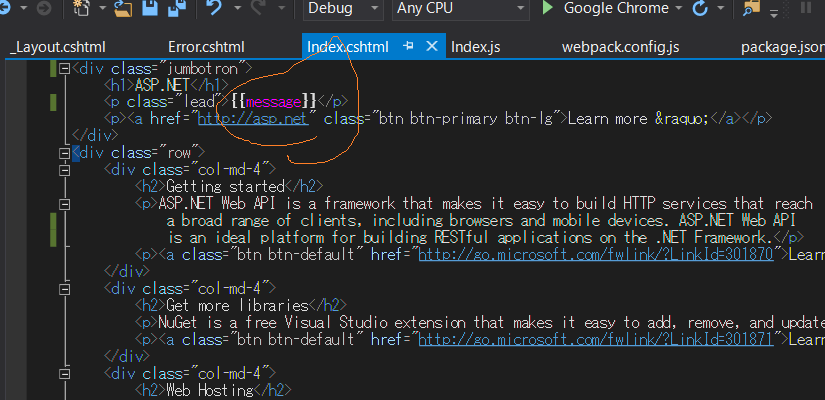Open the Undo history dropdown arrow
Screen dimensions: 825x400
click(x=237, y=8)
